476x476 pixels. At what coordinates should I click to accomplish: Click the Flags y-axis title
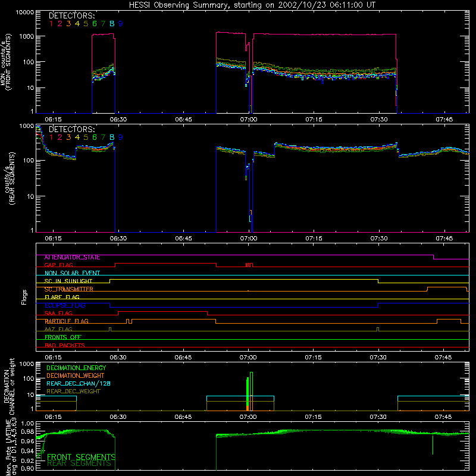[24, 297]
